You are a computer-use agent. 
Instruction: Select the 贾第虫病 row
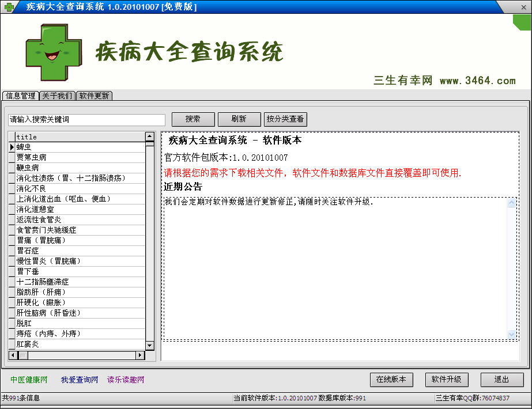pos(80,157)
